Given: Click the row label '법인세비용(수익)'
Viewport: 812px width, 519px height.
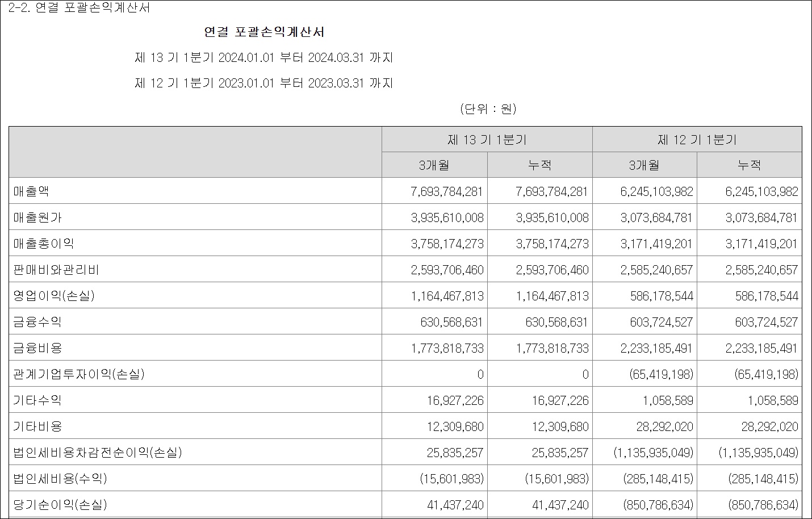Looking at the screenshot, I should coord(60,479).
